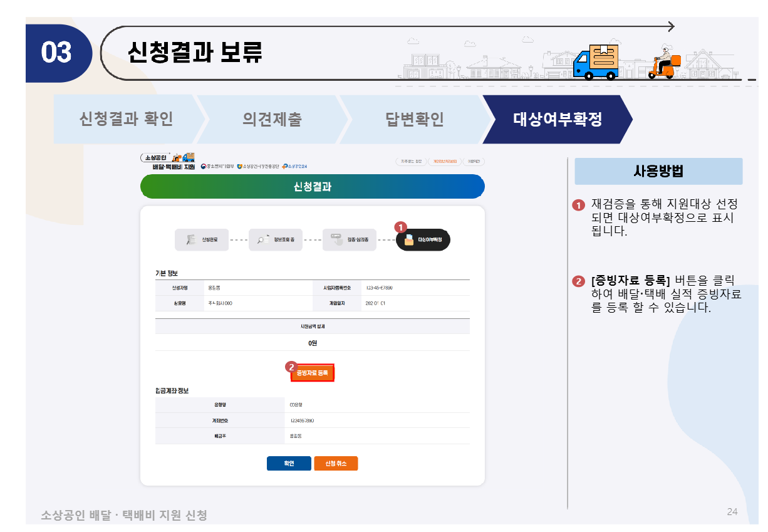Open the 개인정보처리방침 link
The height and width of the screenshot is (532, 768).
pos(444,162)
